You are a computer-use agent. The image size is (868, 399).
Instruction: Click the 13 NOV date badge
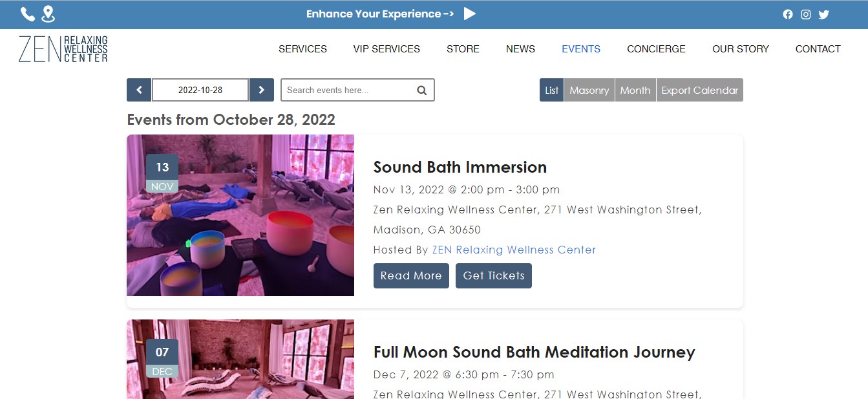(162, 173)
